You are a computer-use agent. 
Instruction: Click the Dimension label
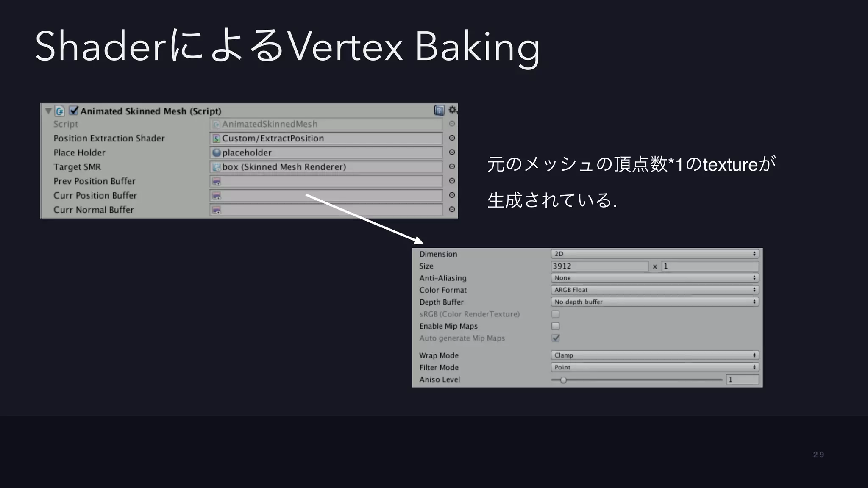pos(438,254)
